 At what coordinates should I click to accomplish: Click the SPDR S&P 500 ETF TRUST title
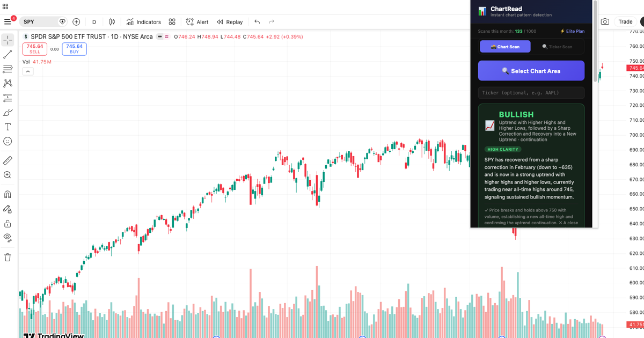(x=69, y=37)
